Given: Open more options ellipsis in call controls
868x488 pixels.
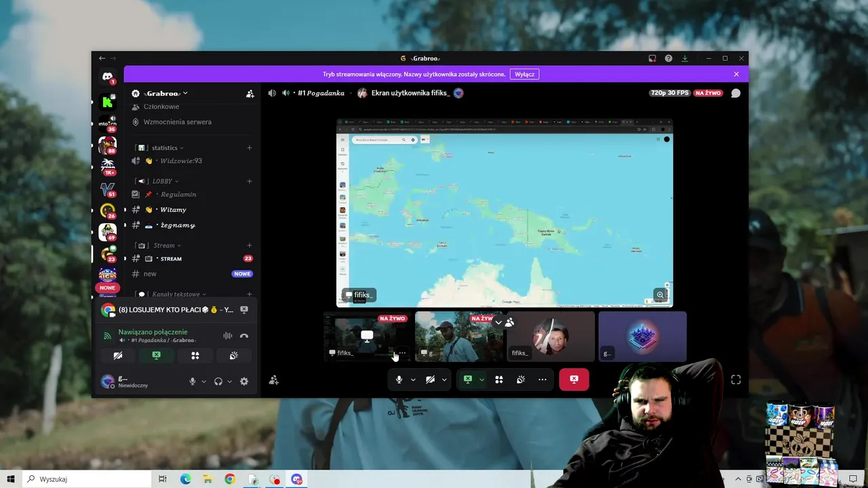Looking at the screenshot, I should pyautogui.click(x=542, y=380).
